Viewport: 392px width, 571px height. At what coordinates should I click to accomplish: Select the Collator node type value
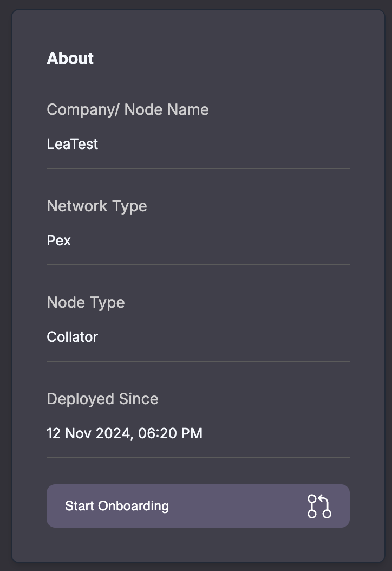click(x=73, y=337)
